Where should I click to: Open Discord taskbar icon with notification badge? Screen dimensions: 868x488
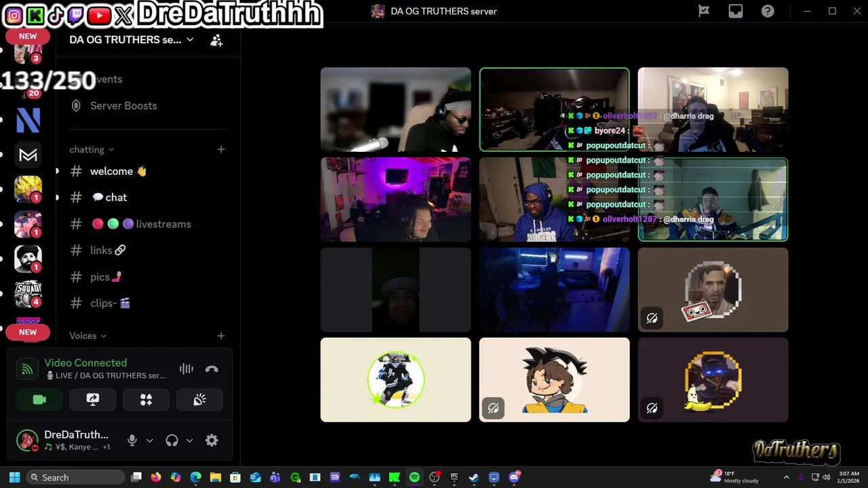(x=514, y=477)
